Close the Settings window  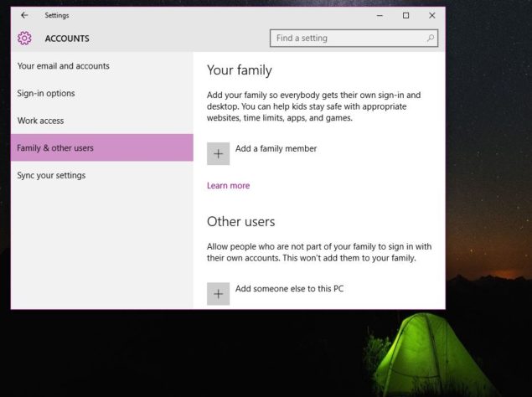tap(432, 15)
